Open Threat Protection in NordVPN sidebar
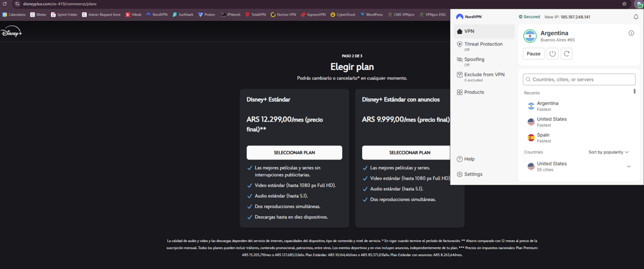 484,46
